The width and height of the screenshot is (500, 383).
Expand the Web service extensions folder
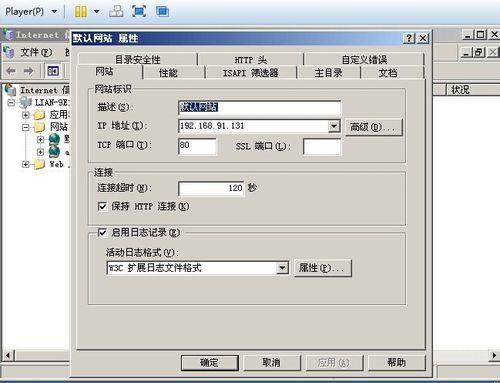click(25, 164)
